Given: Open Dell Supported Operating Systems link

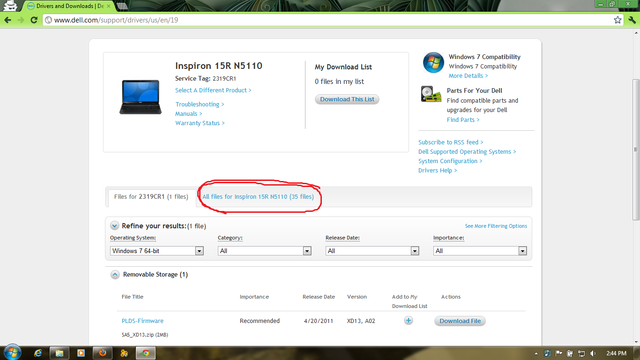Looking at the screenshot, I should [467, 151].
